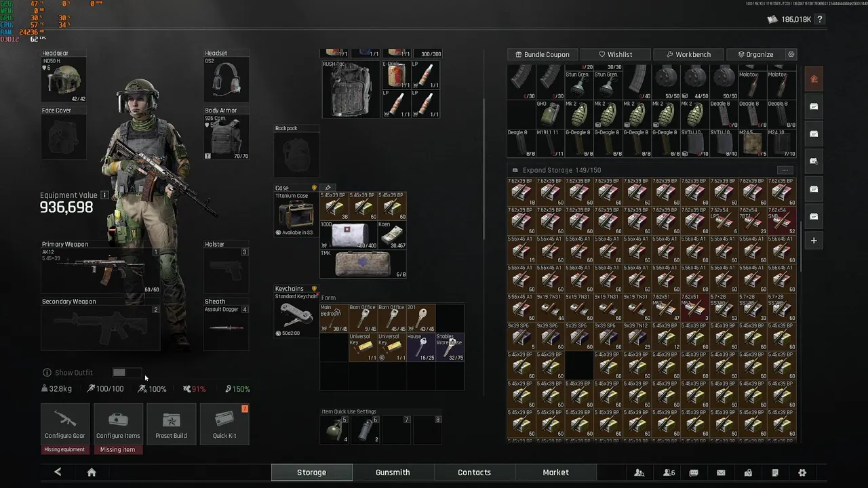Click the Configure Gear button
This screenshot has width=868, height=488.
coord(65,424)
